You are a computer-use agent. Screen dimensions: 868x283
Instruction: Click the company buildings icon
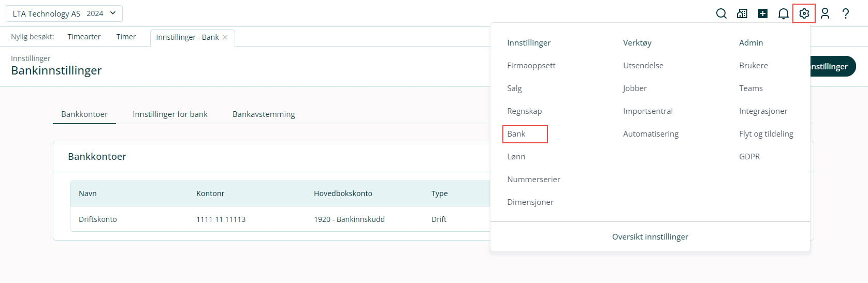coord(742,14)
